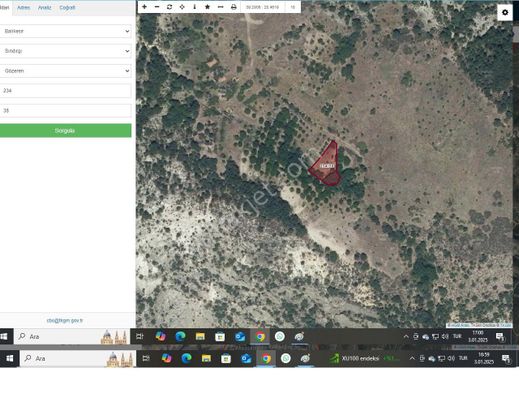Screen dimensions: 519x415
Task: Zoom out with the minus map tool
Action: click(x=157, y=7)
